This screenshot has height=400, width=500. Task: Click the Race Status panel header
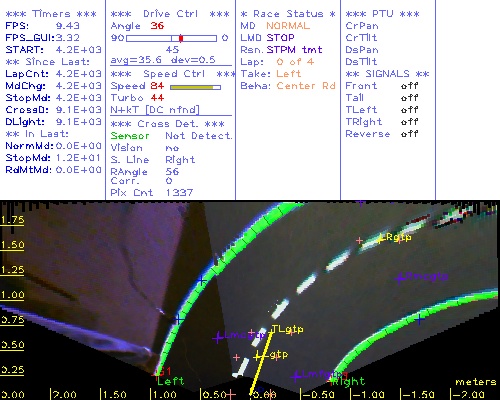click(x=288, y=14)
